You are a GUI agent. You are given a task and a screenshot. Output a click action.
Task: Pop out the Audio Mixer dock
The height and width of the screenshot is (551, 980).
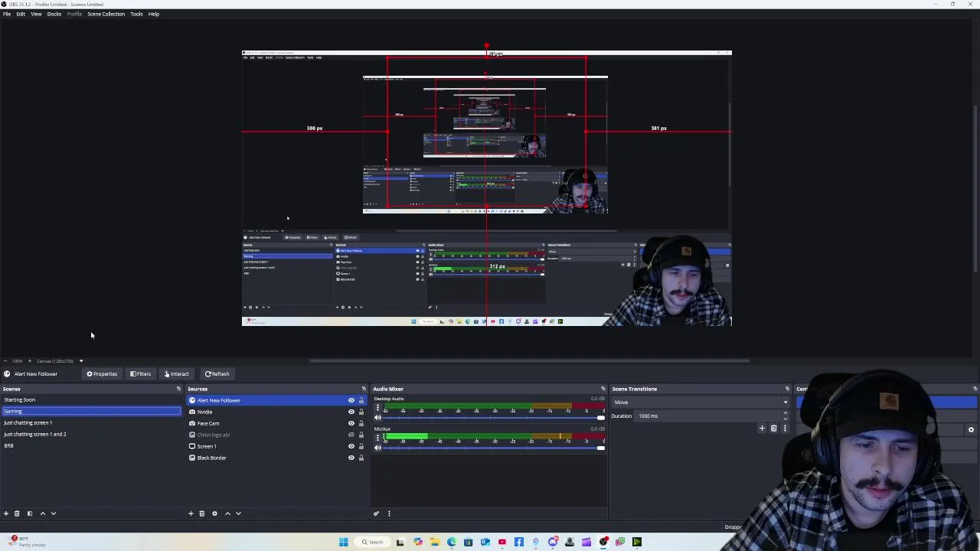click(x=603, y=389)
